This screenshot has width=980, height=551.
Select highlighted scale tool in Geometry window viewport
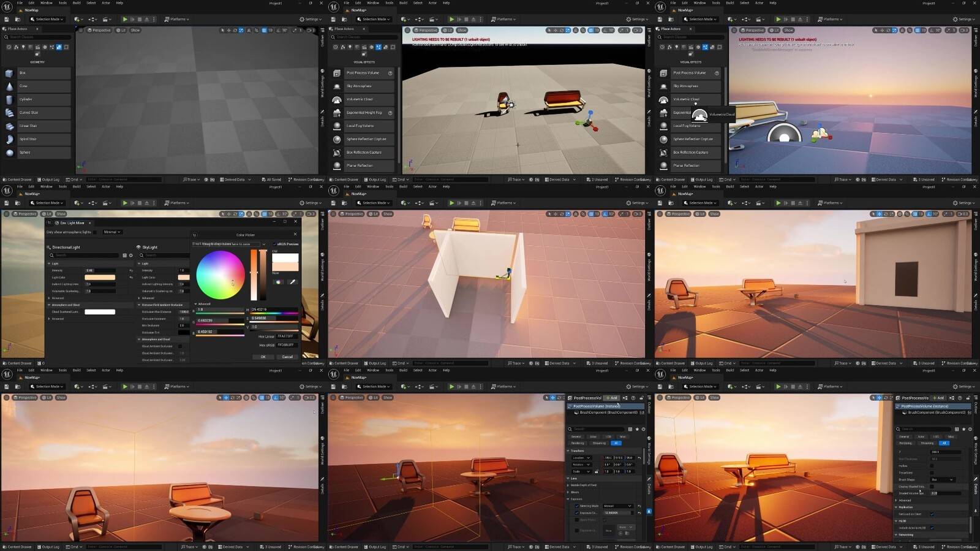(241, 30)
